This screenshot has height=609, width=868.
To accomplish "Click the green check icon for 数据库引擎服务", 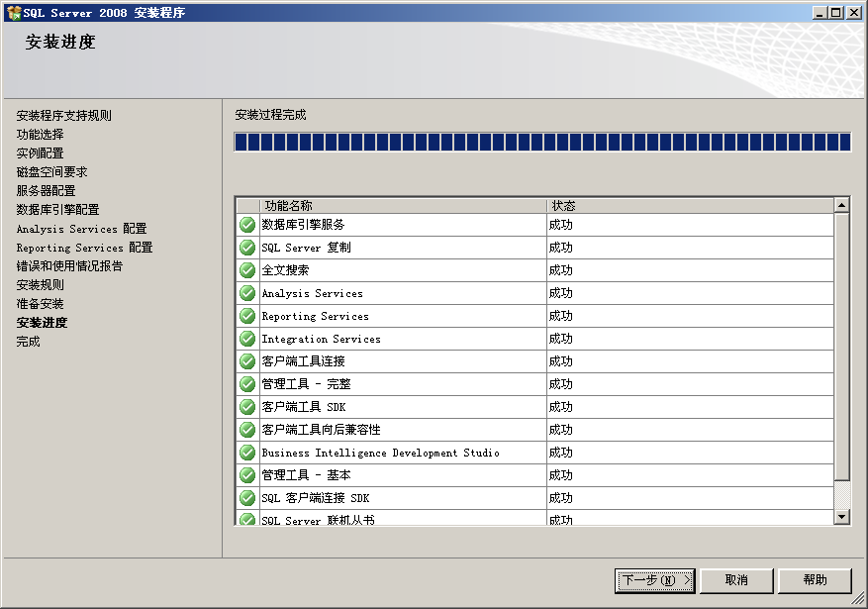I will [247, 225].
